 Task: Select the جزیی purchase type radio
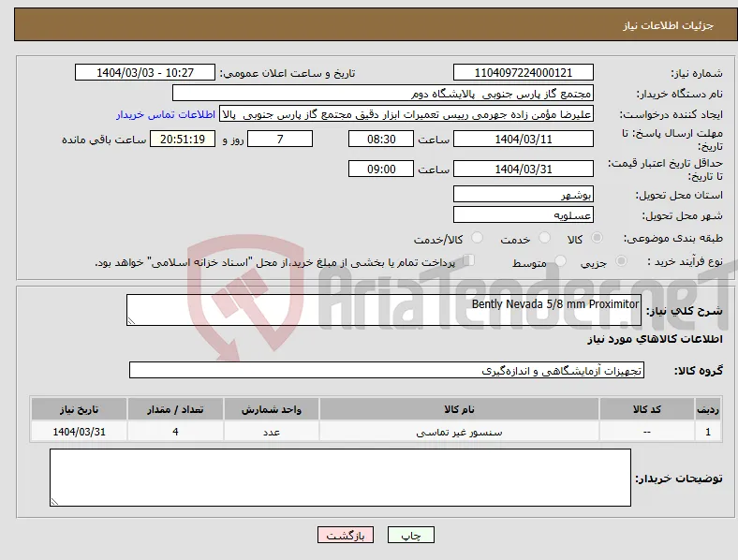pos(621,261)
